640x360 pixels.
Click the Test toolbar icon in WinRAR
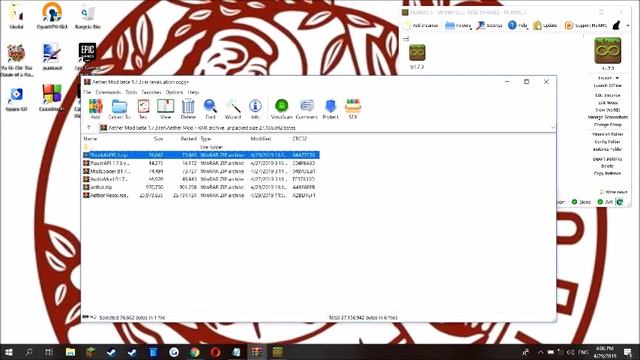(x=143, y=109)
